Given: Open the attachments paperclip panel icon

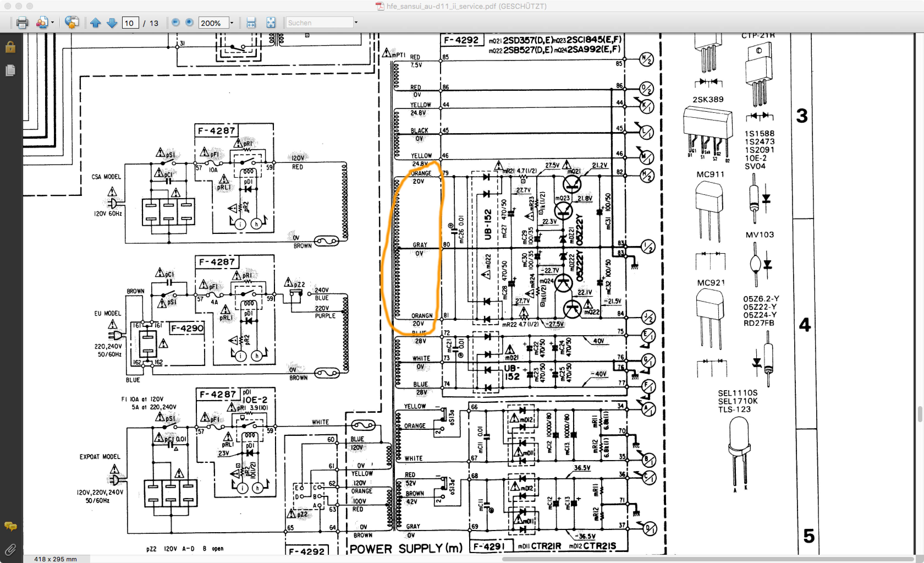Looking at the screenshot, I should (x=10, y=550).
